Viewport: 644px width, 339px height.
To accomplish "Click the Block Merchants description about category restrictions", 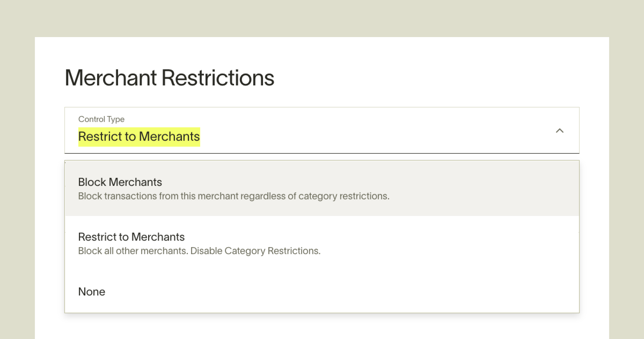I will [x=234, y=196].
